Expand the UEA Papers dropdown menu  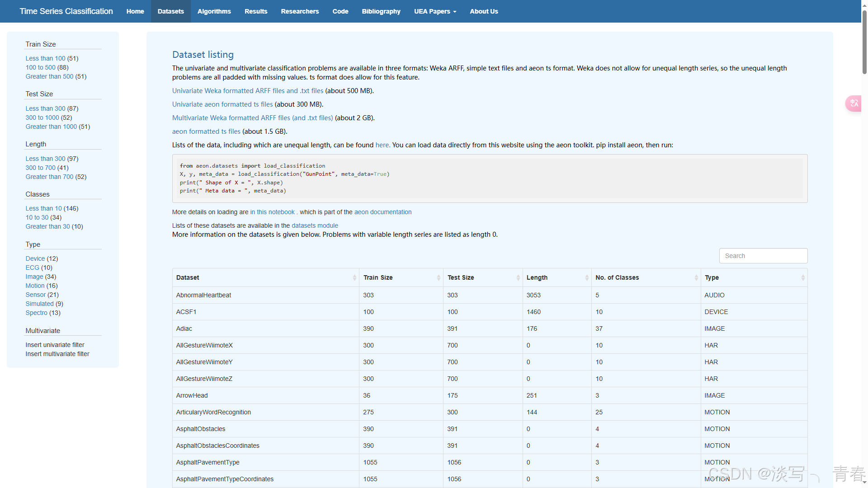tap(435, 11)
